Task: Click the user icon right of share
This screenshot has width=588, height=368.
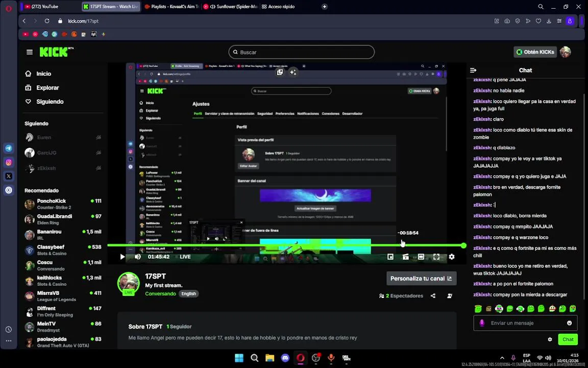Action: tap(450, 296)
